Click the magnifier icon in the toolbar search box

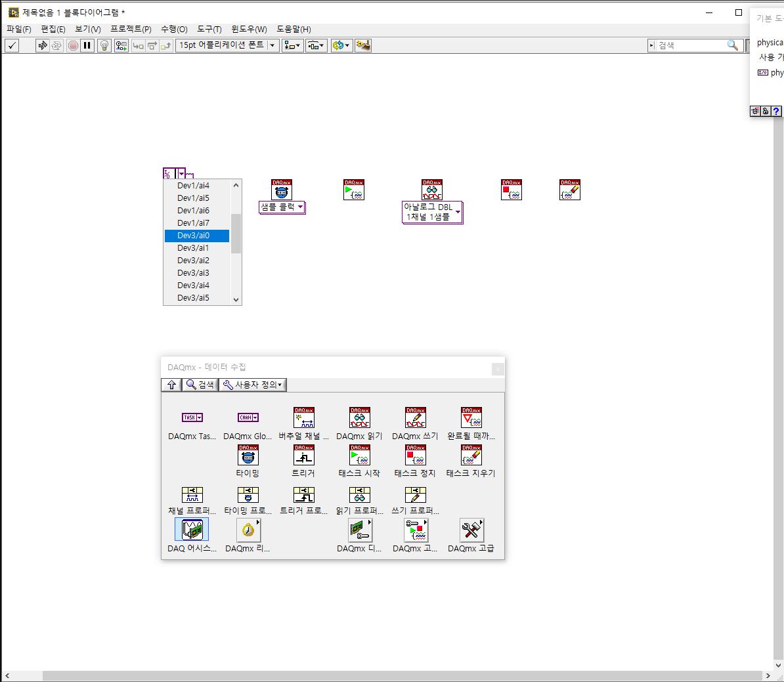(x=733, y=45)
